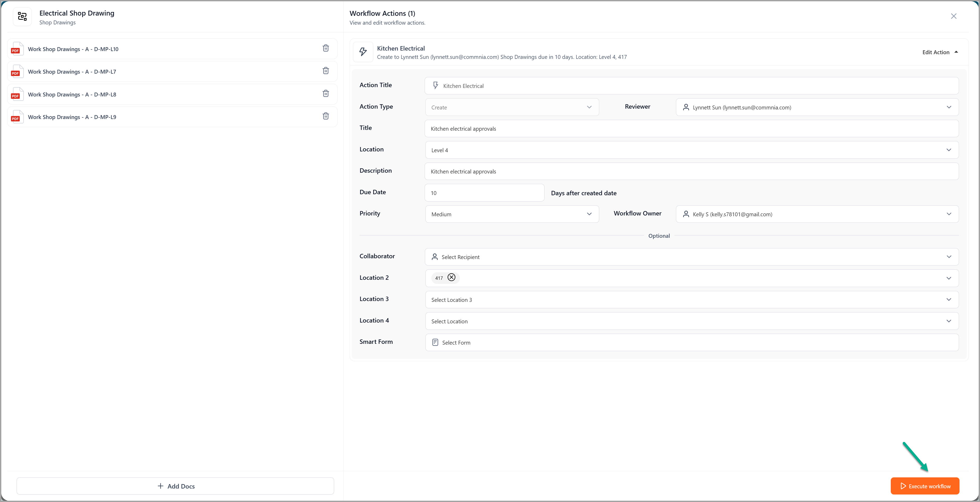Click bolt icon inside Action Title field

[x=436, y=86]
